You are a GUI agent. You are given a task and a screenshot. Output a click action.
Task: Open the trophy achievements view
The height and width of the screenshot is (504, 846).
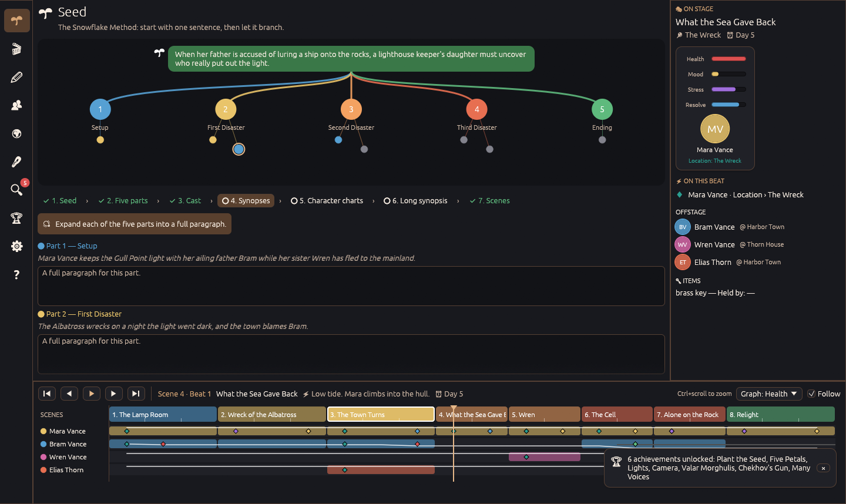tap(16, 218)
